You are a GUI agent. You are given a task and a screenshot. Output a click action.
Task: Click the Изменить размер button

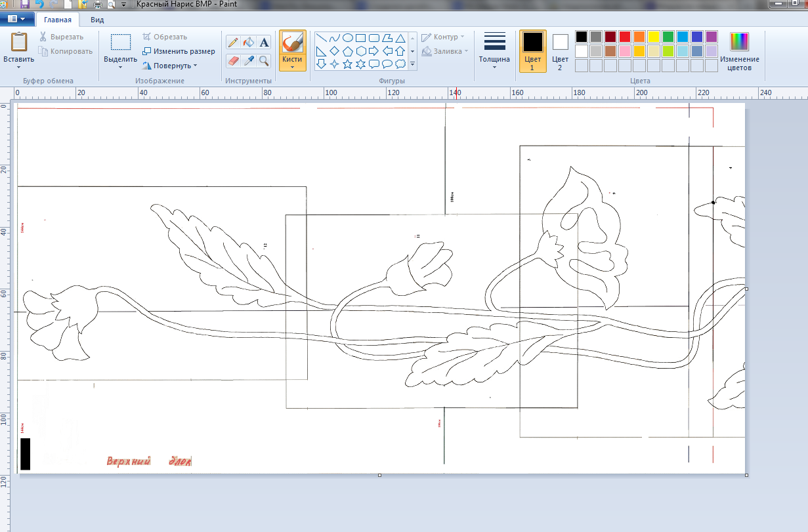coord(179,51)
